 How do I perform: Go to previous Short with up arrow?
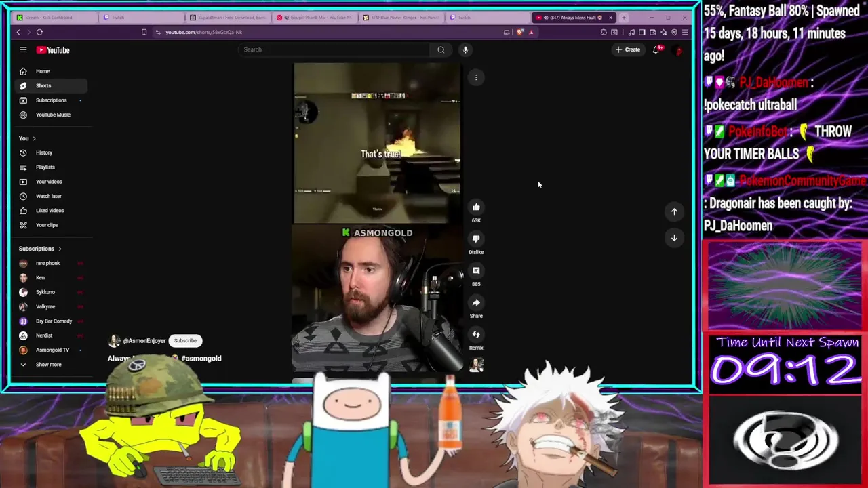tap(674, 211)
